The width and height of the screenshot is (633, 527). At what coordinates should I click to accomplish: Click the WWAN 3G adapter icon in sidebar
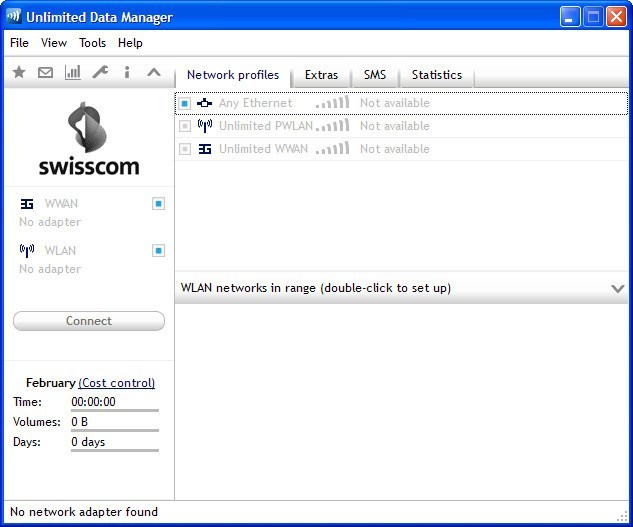tap(27, 204)
